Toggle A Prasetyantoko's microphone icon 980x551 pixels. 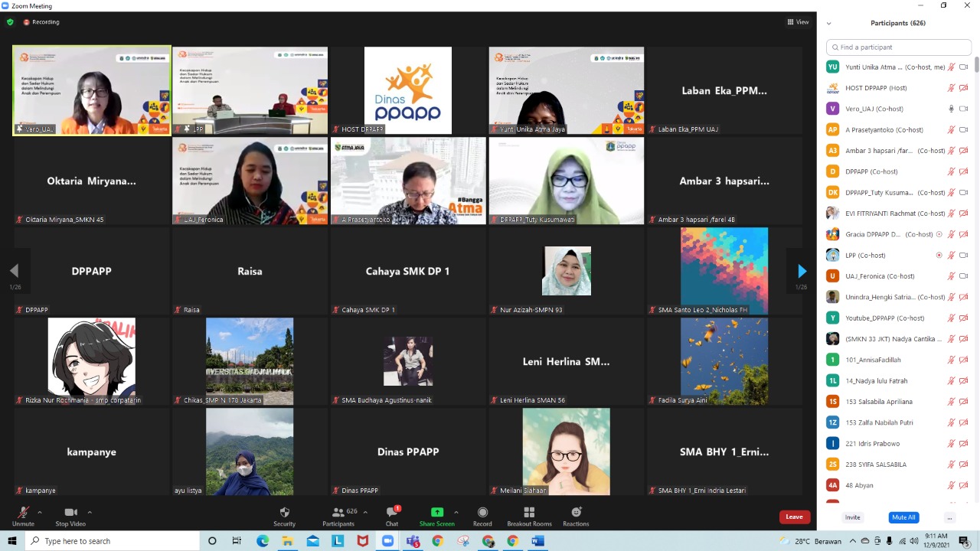click(951, 130)
